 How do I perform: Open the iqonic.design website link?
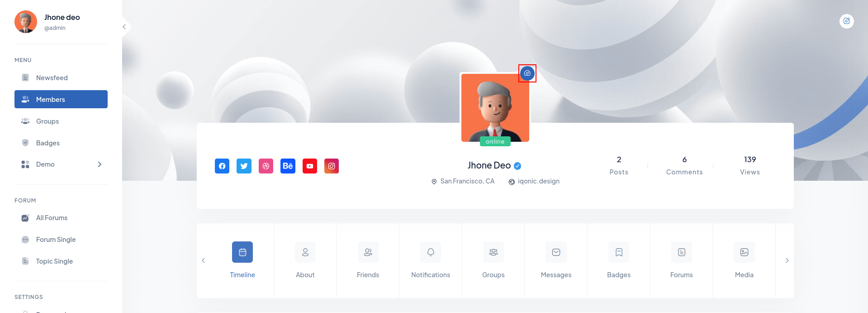539,181
